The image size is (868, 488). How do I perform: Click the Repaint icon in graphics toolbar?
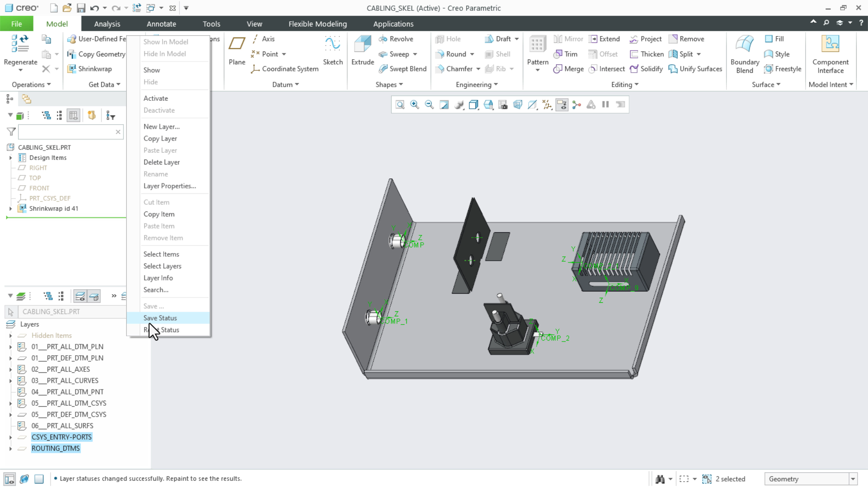444,105
